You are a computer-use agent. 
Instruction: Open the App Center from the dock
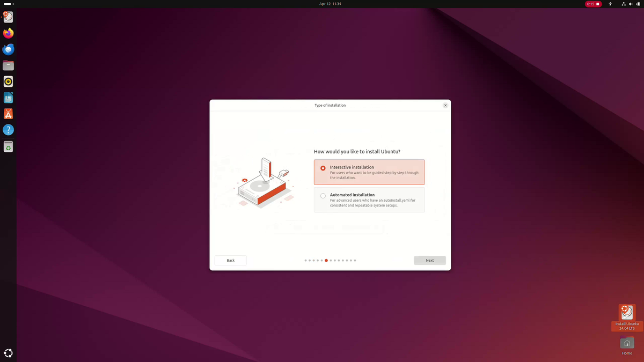pyautogui.click(x=8, y=114)
